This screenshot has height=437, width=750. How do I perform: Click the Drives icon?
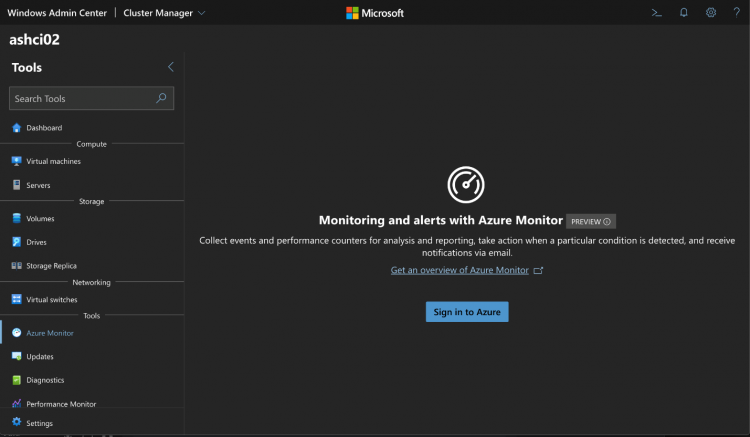[16, 242]
